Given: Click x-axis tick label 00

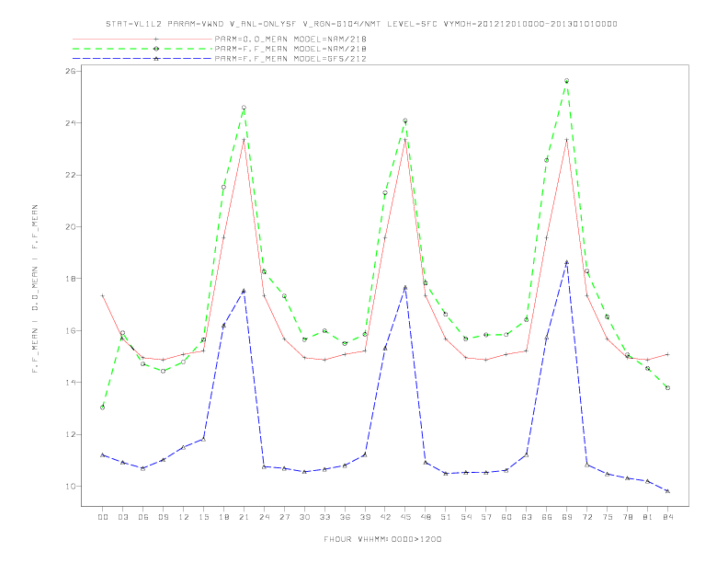Looking at the screenshot, I should 103,517.
